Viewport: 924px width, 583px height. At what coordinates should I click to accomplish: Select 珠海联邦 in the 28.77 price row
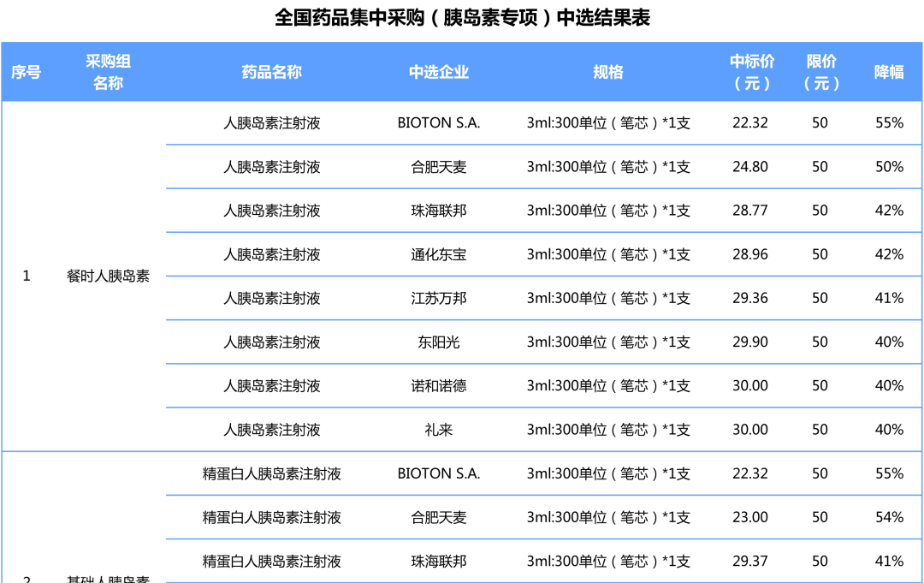[439, 211]
